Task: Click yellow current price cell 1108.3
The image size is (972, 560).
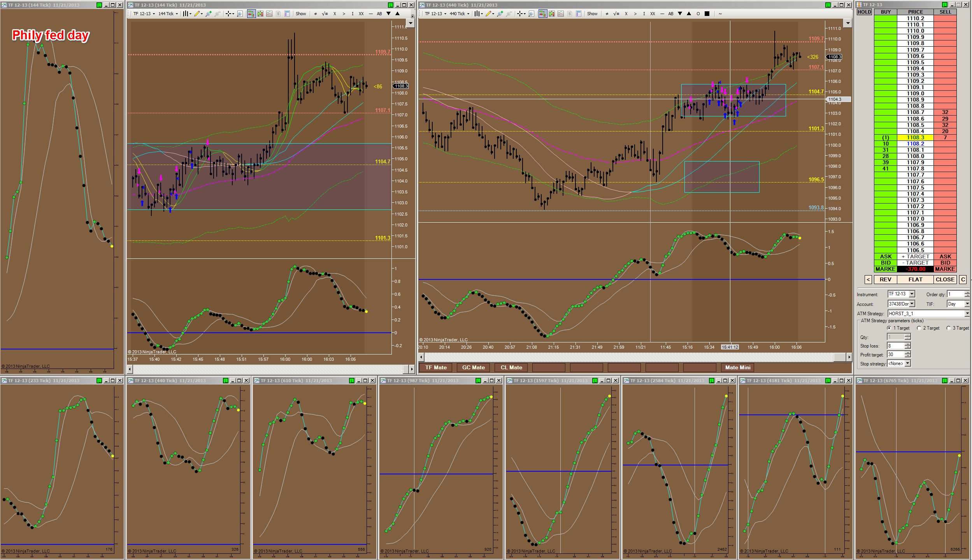Action: click(915, 137)
